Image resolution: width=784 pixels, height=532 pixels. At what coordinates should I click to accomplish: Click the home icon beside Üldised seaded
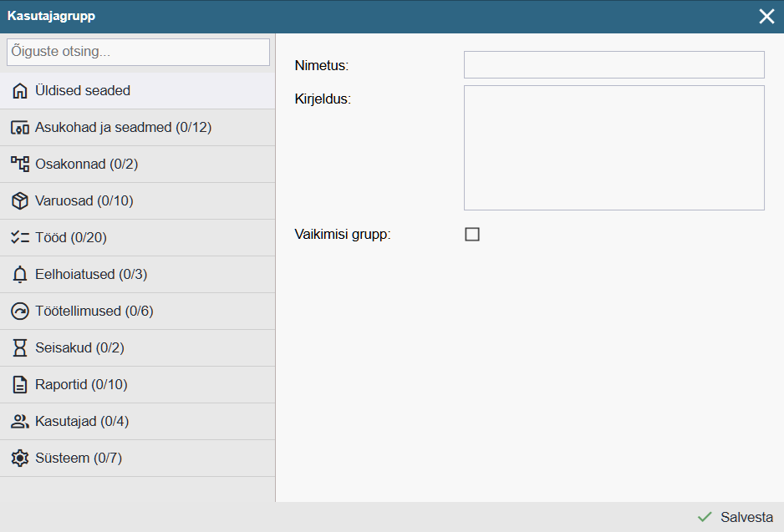[20, 91]
